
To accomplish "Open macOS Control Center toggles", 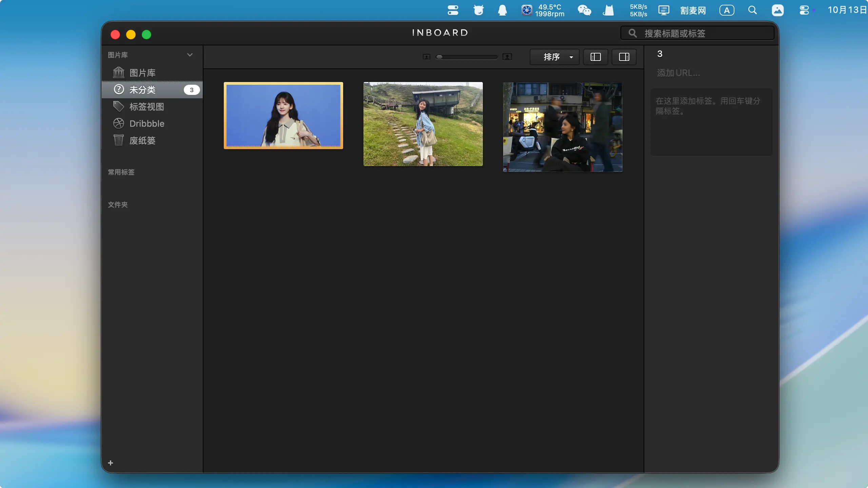I will click(x=804, y=10).
